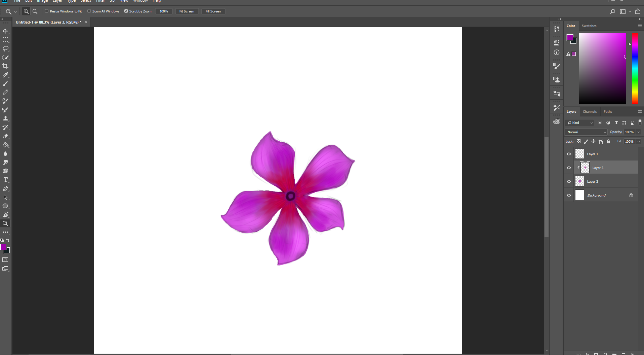Hide the Background layer eye

click(569, 195)
